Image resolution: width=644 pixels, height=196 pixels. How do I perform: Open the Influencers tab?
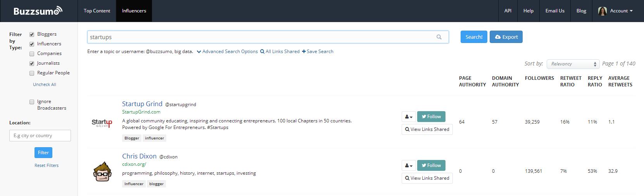tap(134, 11)
